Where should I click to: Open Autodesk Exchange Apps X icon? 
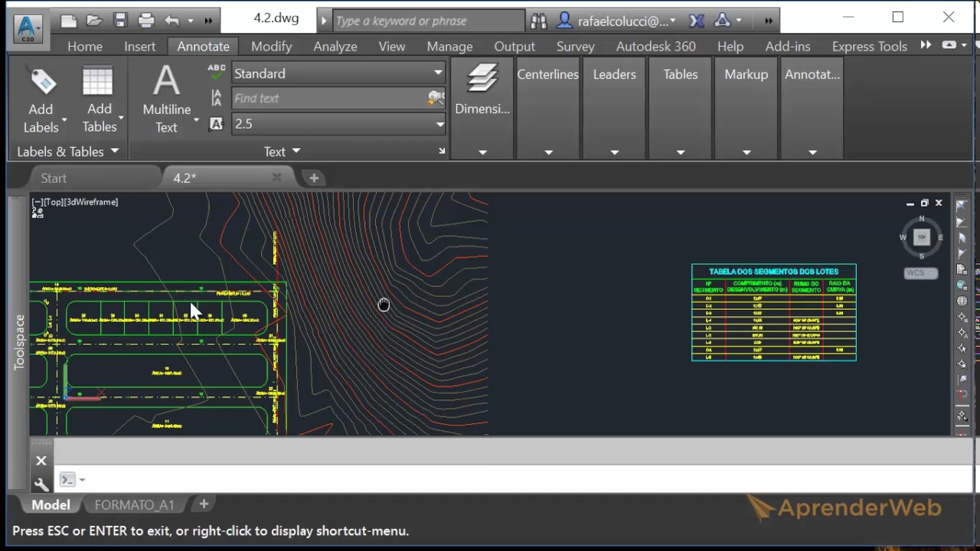(696, 21)
